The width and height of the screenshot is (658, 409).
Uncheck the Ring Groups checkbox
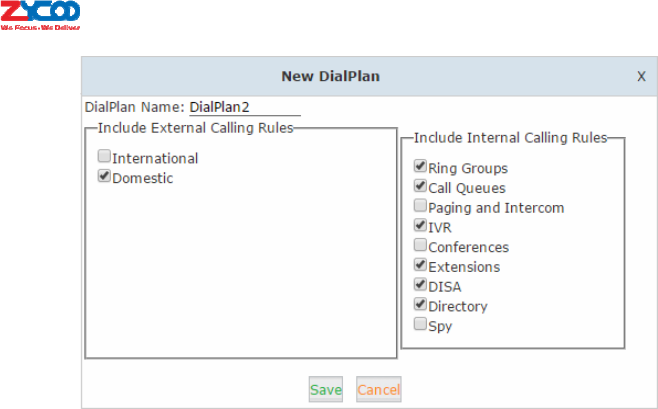click(x=420, y=167)
